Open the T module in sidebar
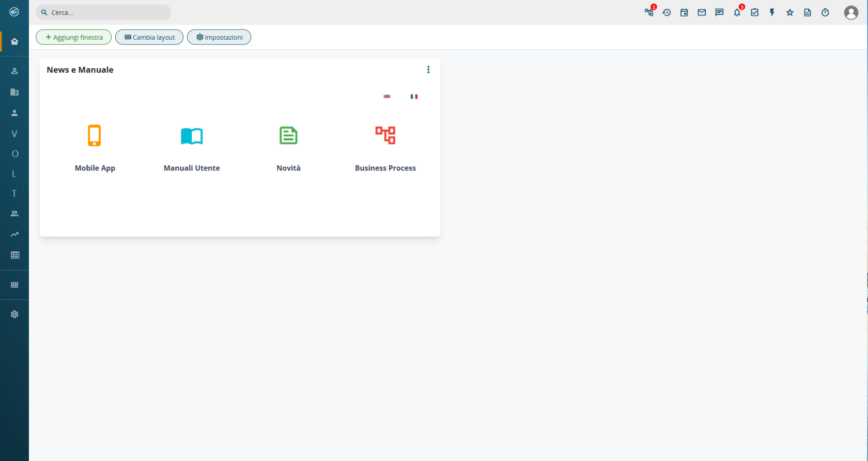This screenshot has height=461, width=868. pos(14,194)
